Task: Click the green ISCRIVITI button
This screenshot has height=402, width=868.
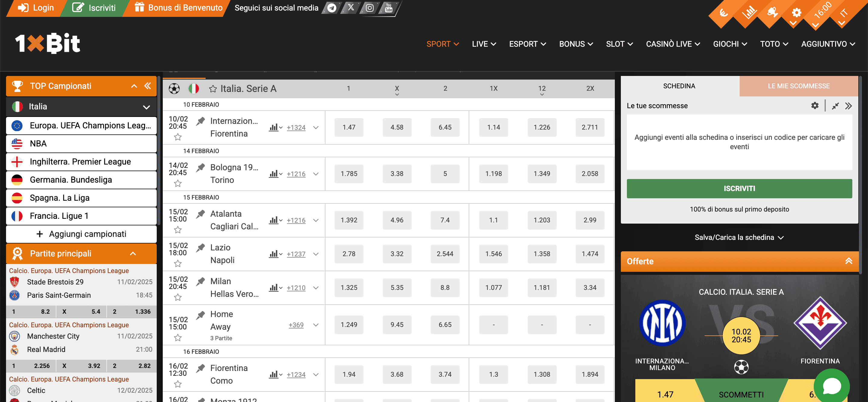Action: (x=739, y=188)
